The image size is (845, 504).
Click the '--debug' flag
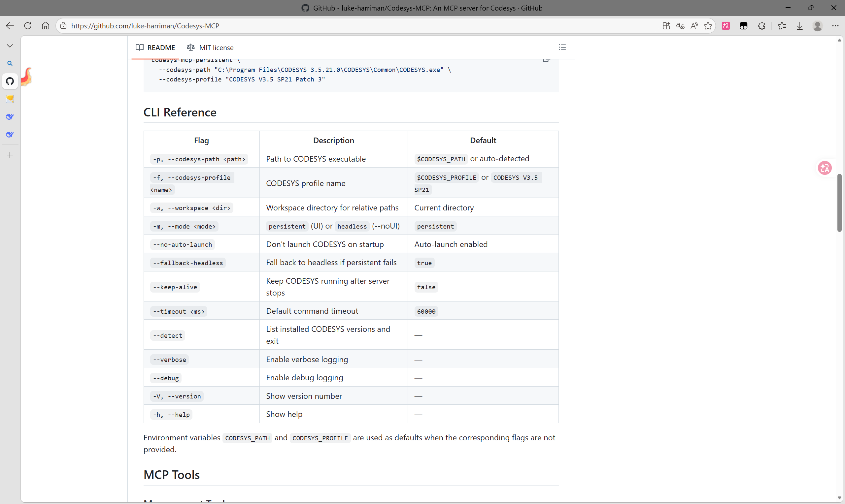166,378
